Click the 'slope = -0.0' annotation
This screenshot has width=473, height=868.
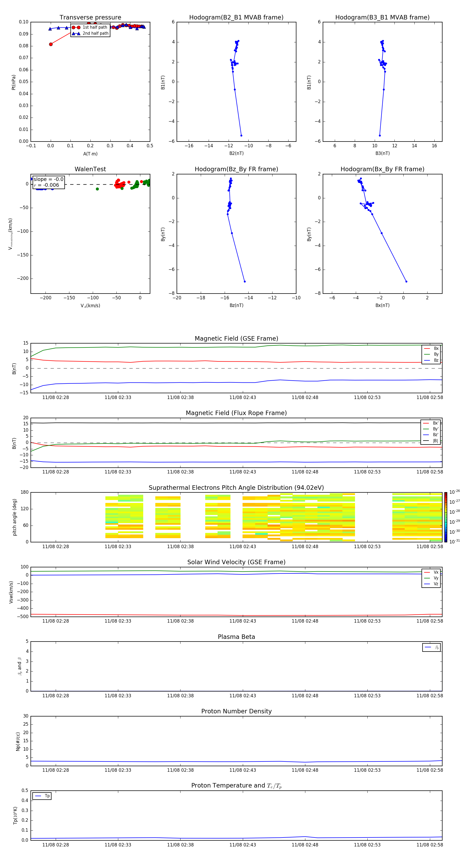pos(48,179)
